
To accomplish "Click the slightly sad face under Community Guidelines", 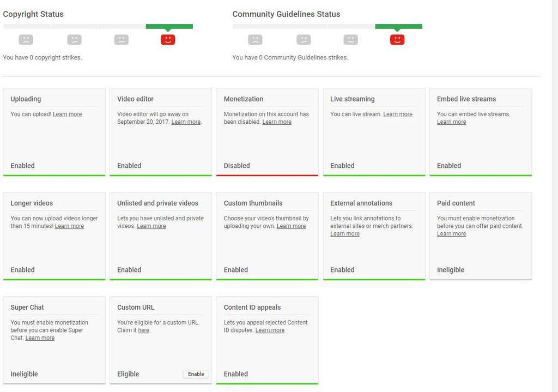I will [304, 39].
